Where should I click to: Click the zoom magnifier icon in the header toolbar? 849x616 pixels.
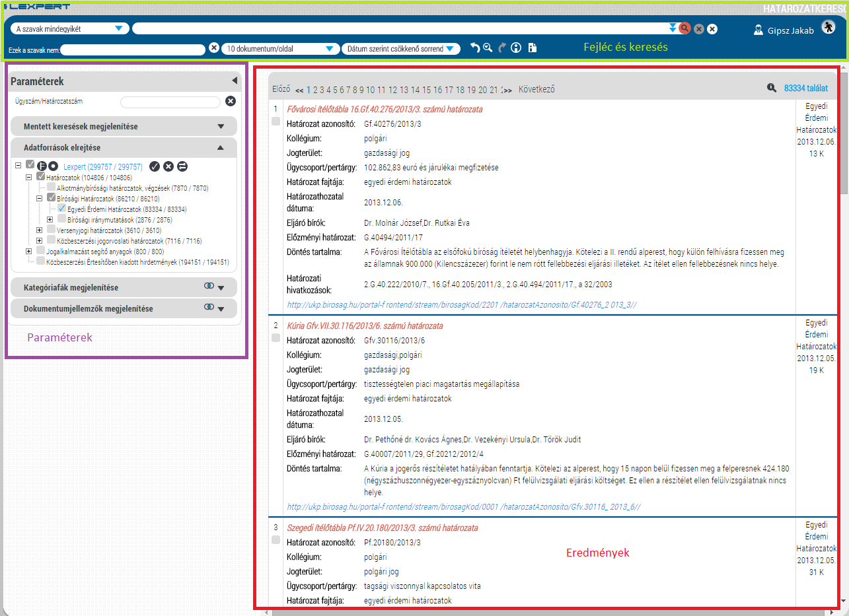click(488, 48)
